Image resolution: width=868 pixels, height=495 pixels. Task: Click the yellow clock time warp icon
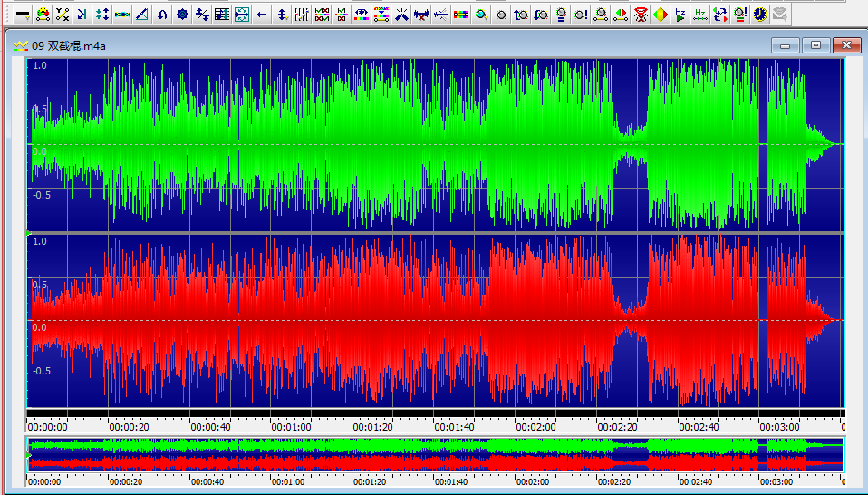pyautogui.click(x=760, y=15)
